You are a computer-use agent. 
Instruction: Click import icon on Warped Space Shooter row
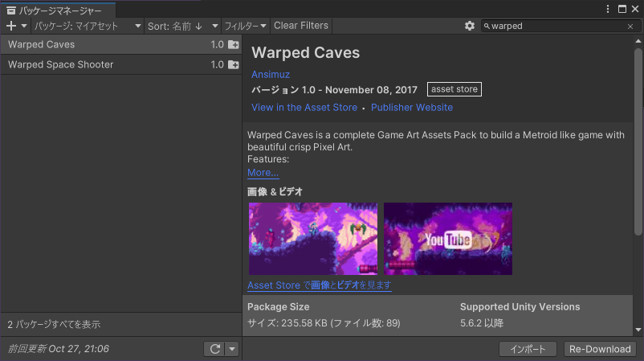coord(234,64)
